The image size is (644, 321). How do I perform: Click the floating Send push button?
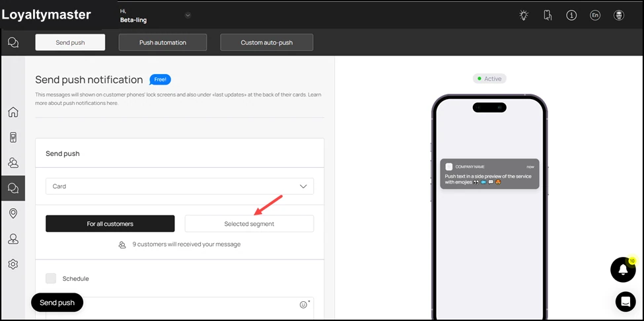[57, 303]
